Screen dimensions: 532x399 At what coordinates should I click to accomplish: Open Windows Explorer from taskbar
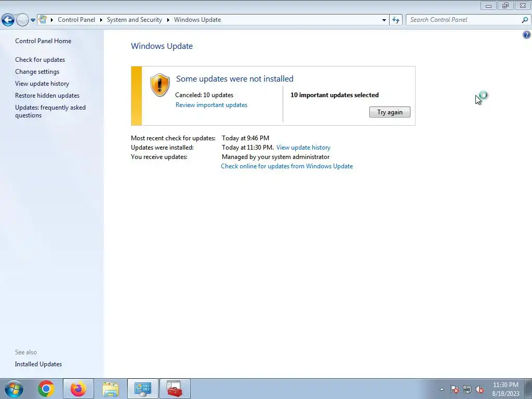tap(111, 389)
